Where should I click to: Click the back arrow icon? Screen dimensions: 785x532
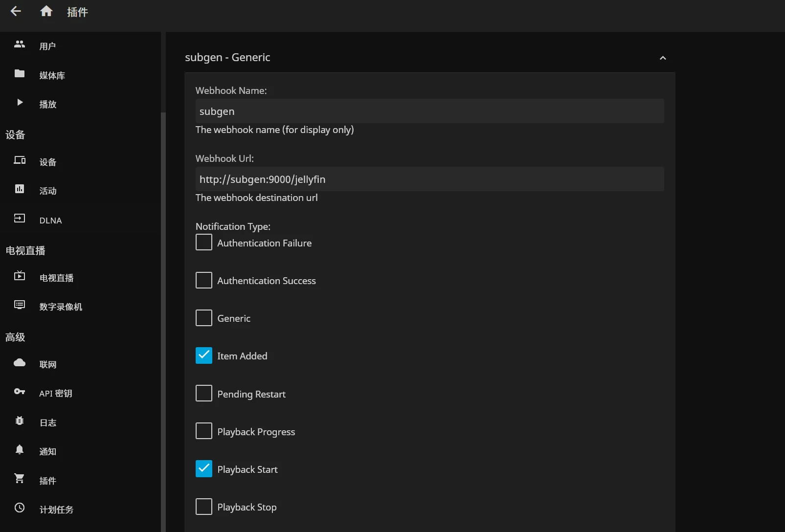[16, 11]
